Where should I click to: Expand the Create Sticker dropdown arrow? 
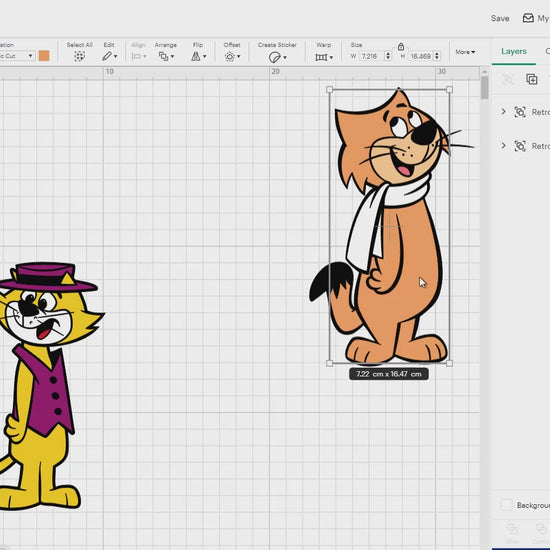pyautogui.click(x=285, y=57)
